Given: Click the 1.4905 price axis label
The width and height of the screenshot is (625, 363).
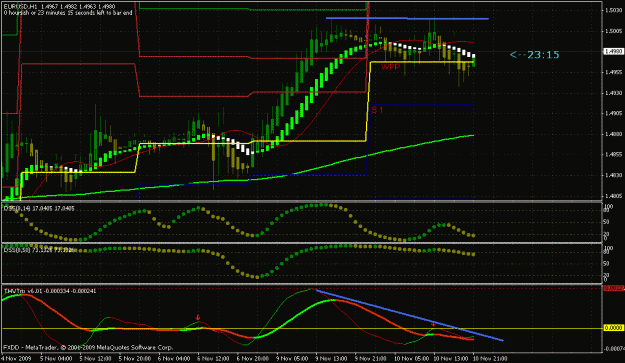Looking at the screenshot, I should click(614, 114).
